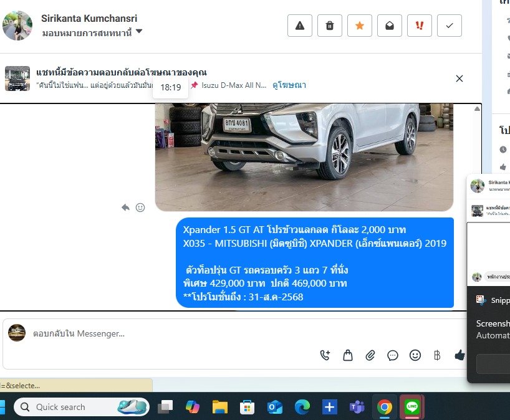Open Task View on taskbar
510x420 pixels.
165,407
